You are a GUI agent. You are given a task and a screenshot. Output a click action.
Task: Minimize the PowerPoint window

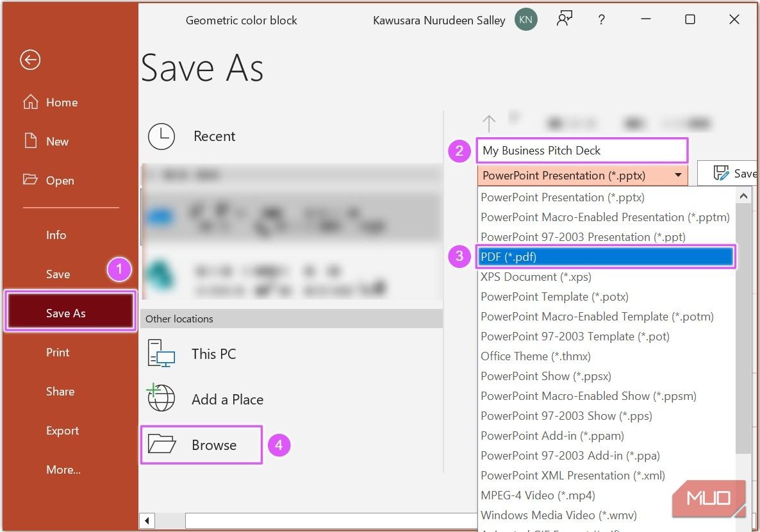pyautogui.click(x=645, y=19)
